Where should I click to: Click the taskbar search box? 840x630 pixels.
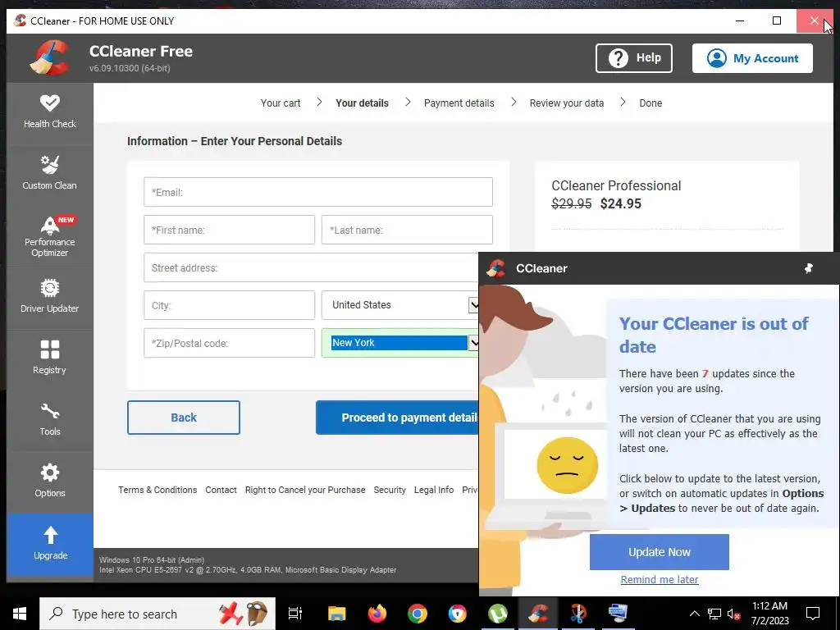tap(157, 614)
